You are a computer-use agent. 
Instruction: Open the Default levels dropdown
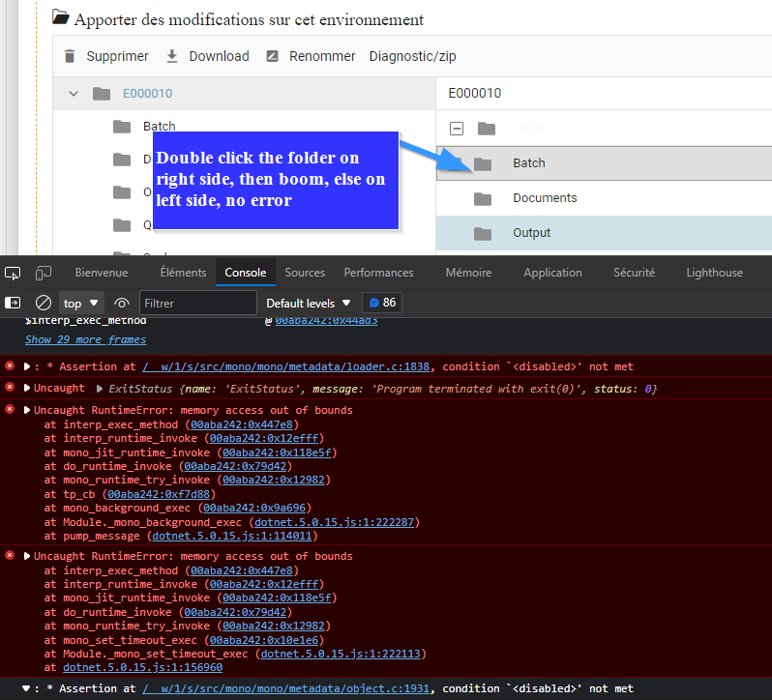pyautogui.click(x=309, y=303)
